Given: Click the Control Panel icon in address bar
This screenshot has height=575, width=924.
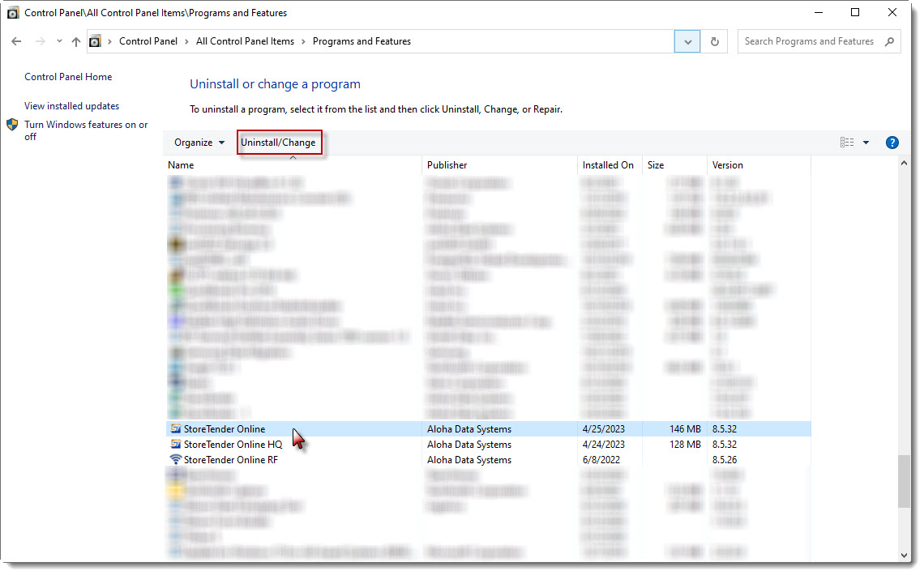Looking at the screenshot, I should pos(95,41).
